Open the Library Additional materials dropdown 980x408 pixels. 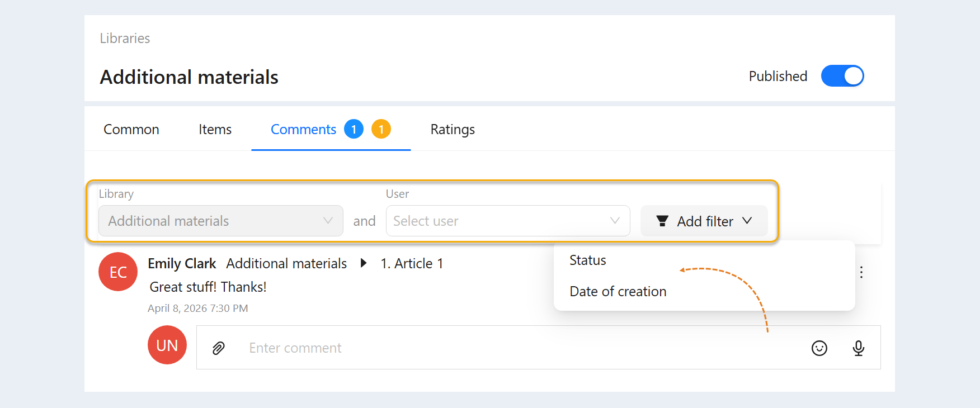point(221,221)
